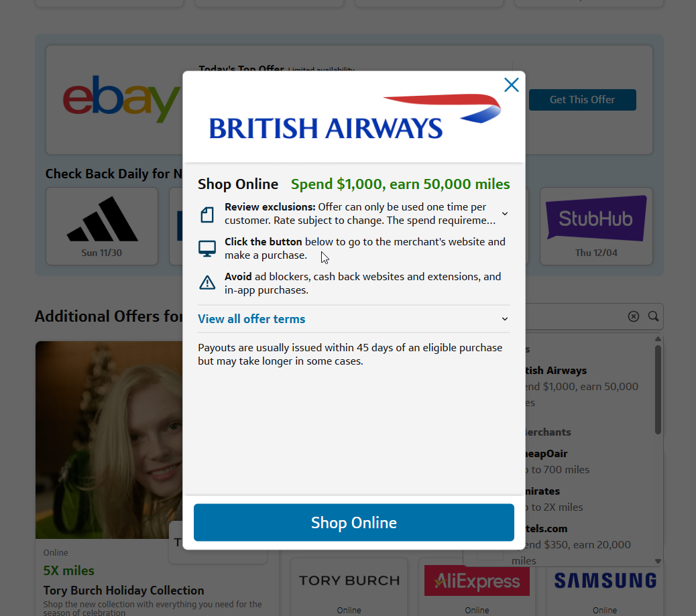Click Get This Offer for the eBay deal
This screenshot has width=696, height=616.
pyautogui.click(x=582, y=99)
